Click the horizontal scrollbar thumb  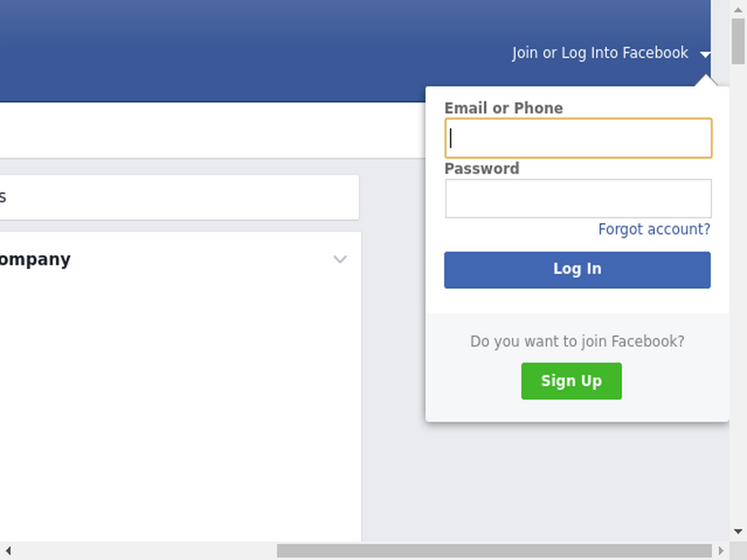(x=494, y=551)
